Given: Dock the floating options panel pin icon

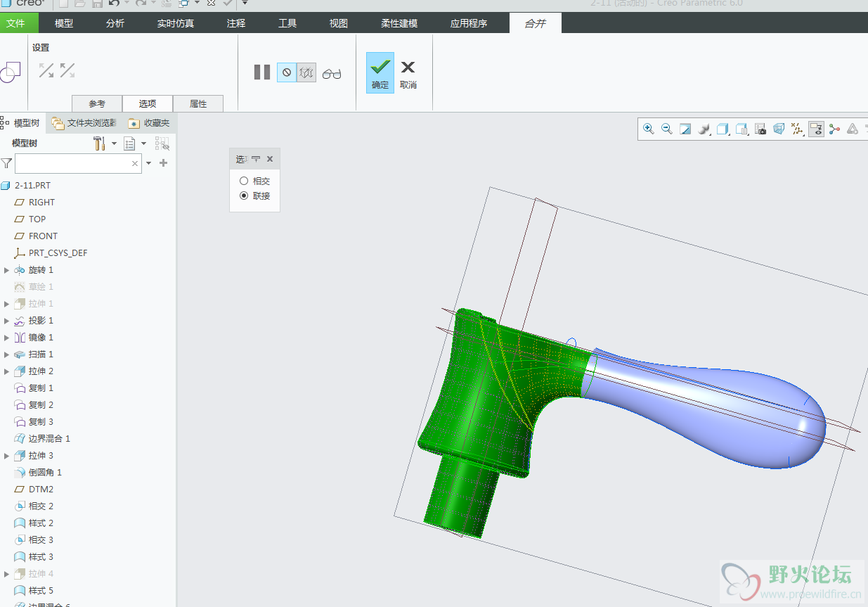Looking at the screenshot, I should coord(256,160).
